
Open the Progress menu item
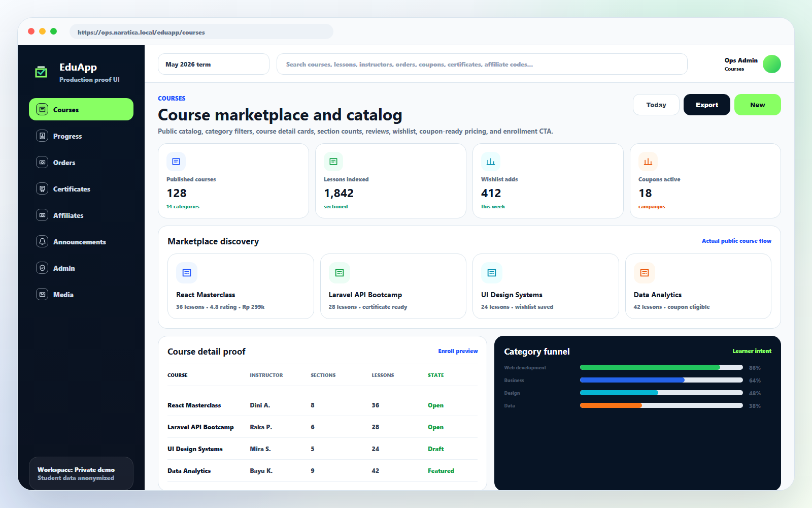point(81,136)
